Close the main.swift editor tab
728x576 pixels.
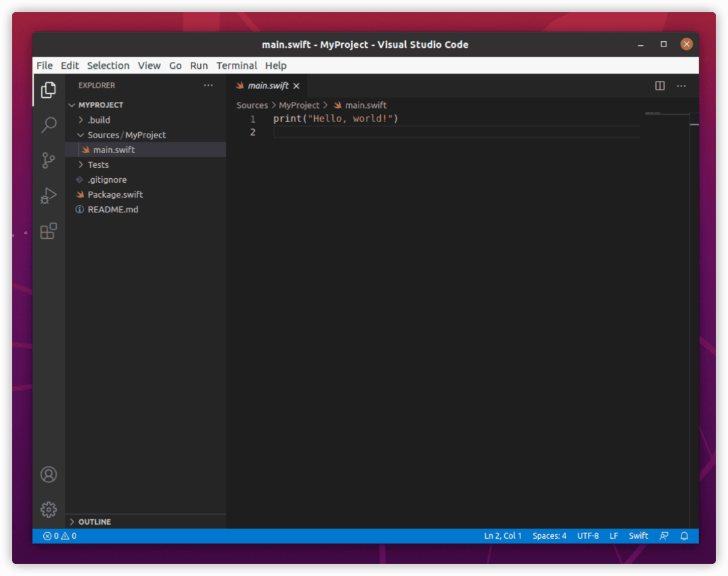296,86
